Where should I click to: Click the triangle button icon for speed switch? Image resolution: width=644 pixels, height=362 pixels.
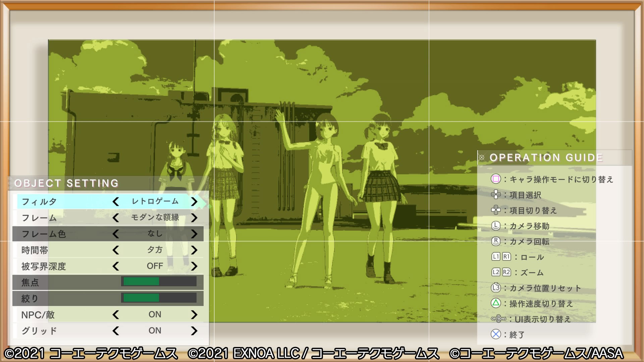pyautogui.click(x=496, y=303)
